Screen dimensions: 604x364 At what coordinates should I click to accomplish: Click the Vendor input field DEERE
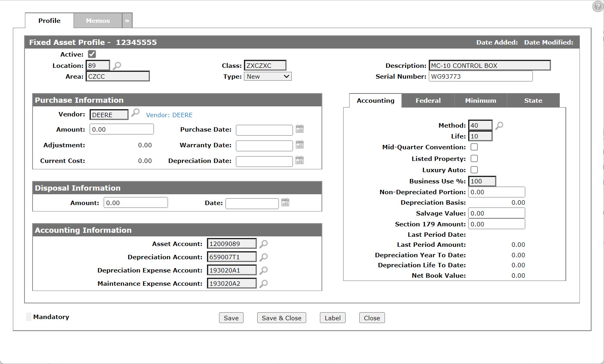(x=109, y=115)
